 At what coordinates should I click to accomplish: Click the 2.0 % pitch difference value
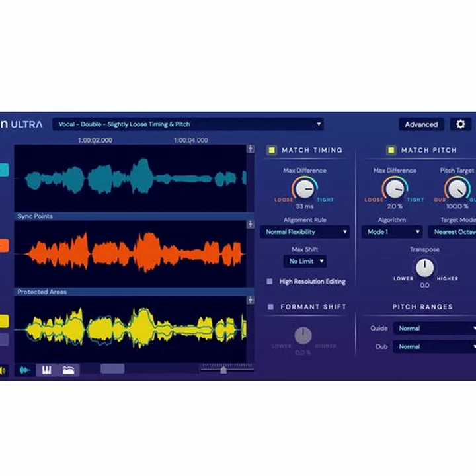point(395,206)
